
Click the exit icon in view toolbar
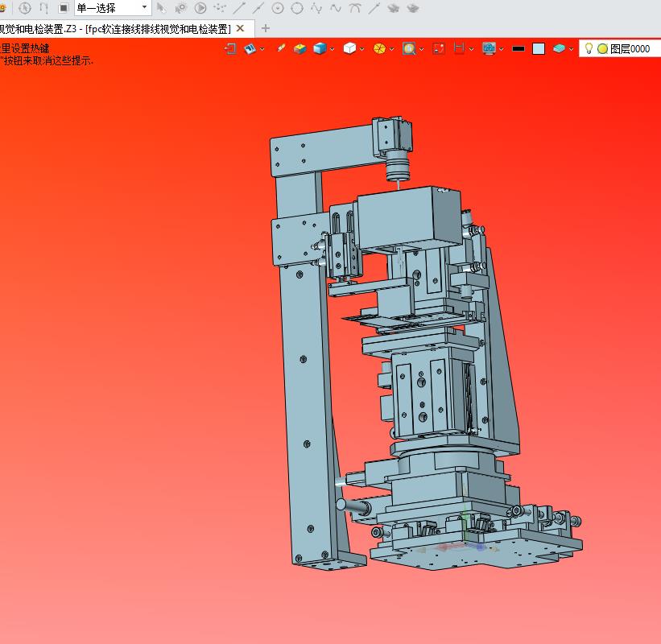point(230,48)
